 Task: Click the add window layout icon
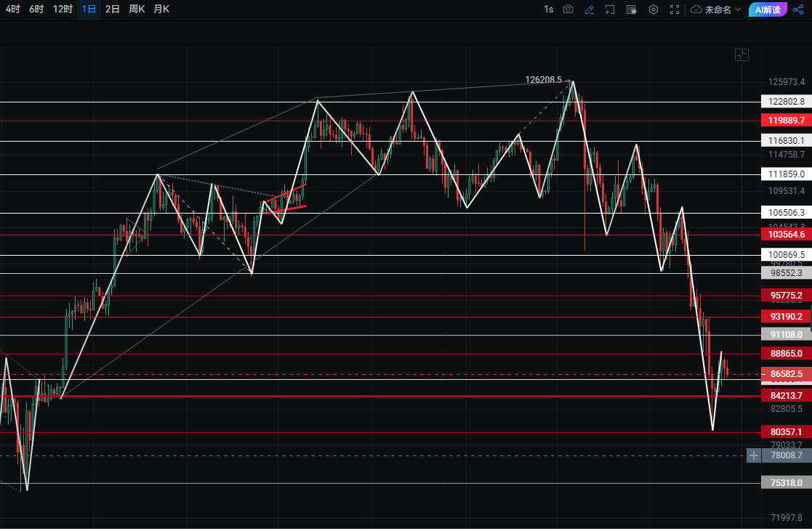click(x=610, y=9)
